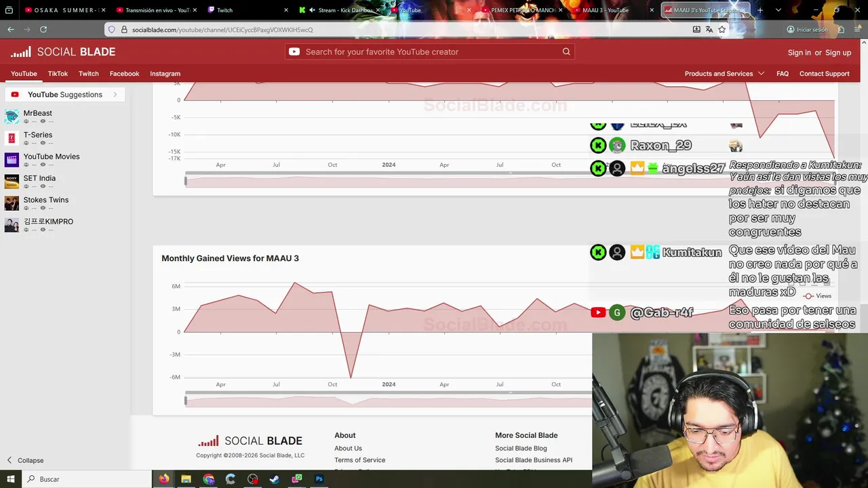
Task: Click Stokes Twins channel name
Action: coord(46,200)
